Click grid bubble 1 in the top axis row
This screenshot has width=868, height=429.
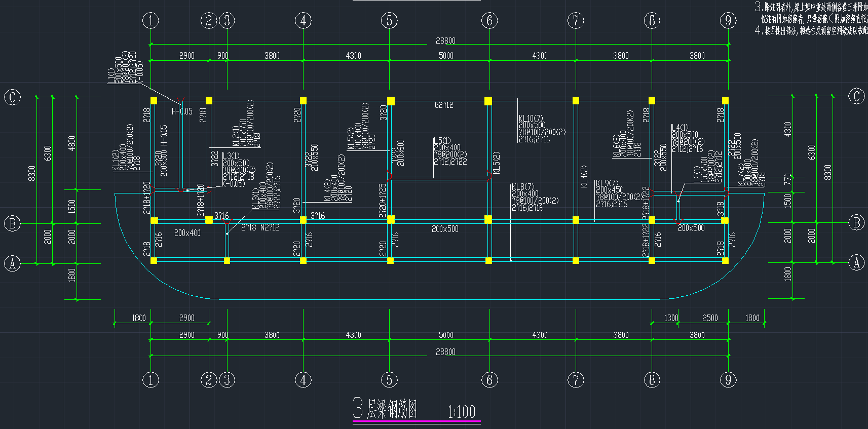(150, 21)
